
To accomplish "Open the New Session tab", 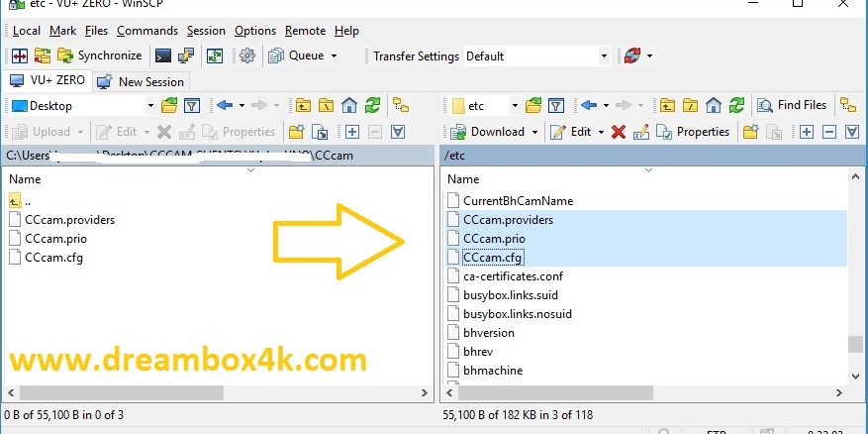I will pos(141,81).
